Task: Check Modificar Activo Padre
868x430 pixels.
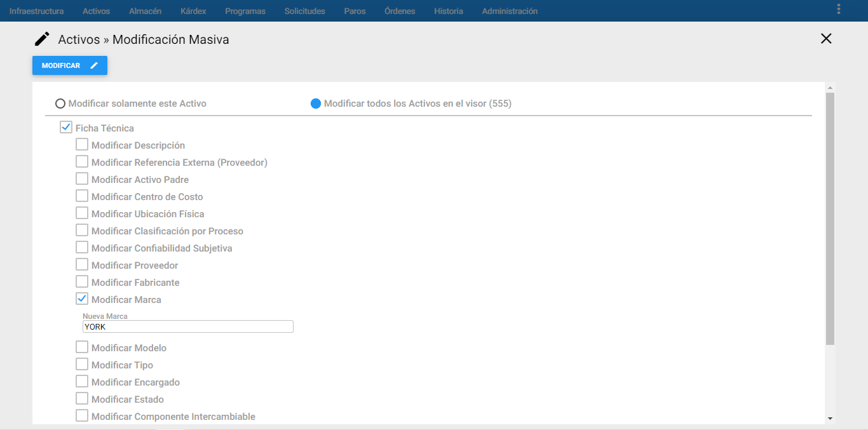Action: (82, 178)
